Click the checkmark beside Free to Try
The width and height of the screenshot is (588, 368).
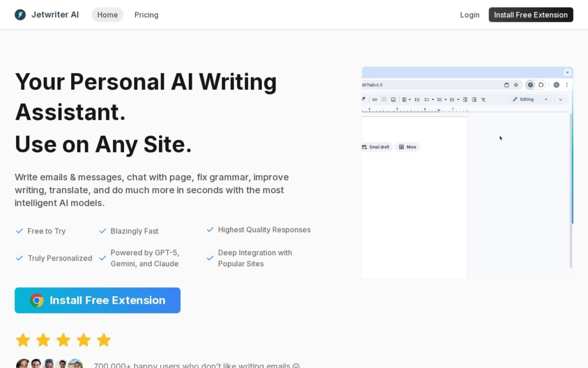point(20,231)
